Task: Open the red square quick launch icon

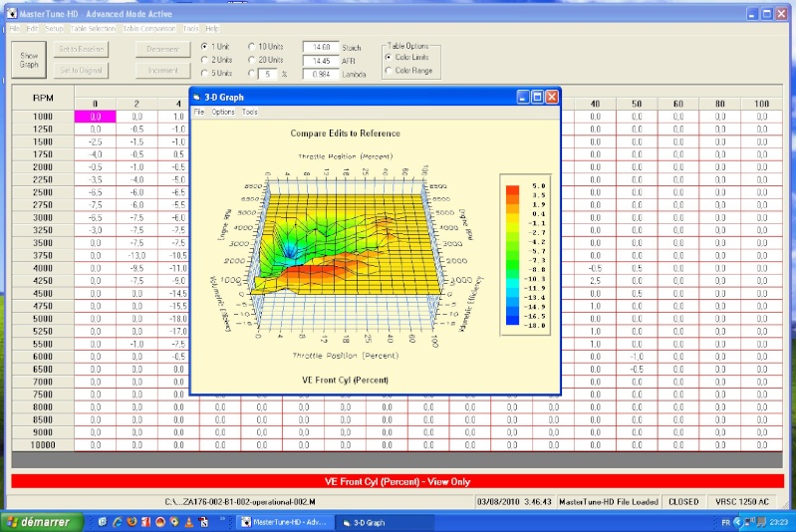Action: [145, 522]
